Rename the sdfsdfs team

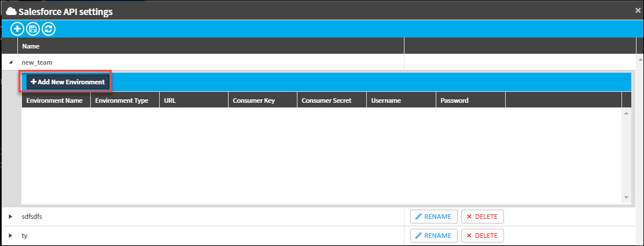point(434,217)
